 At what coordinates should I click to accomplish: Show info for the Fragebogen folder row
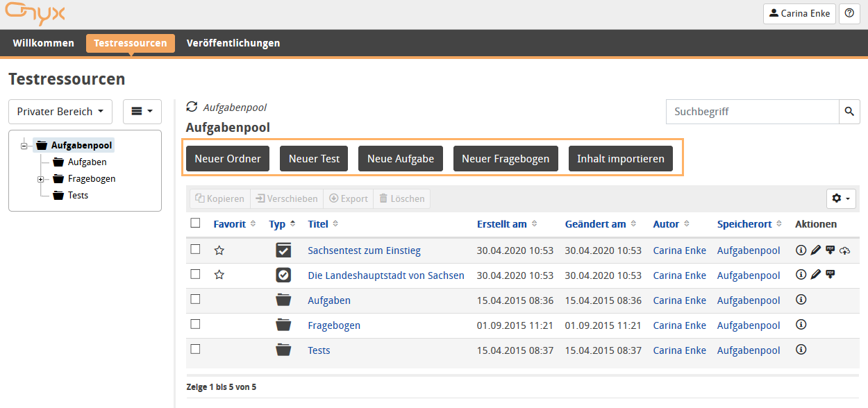[801, 325]
